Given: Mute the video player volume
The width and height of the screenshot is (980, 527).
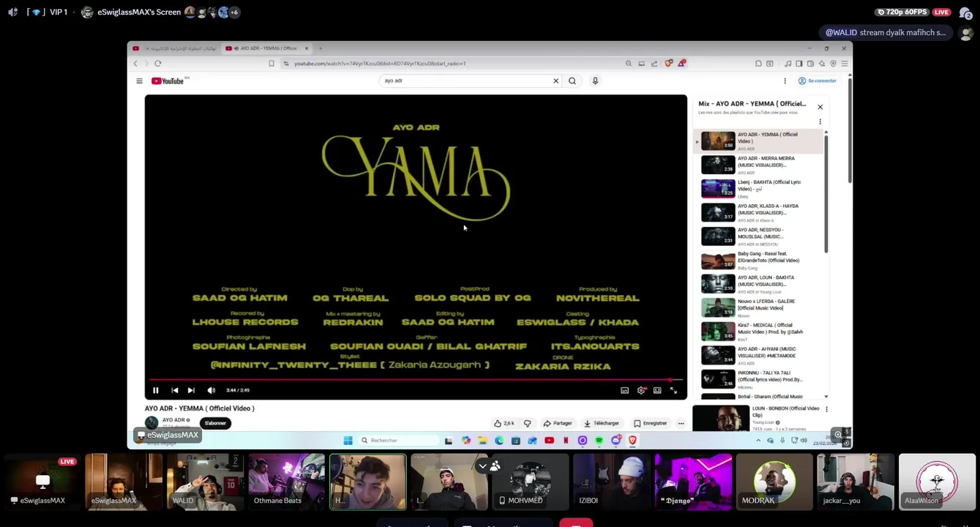Looking at the screenshot, I should click(x=211, y=390).
